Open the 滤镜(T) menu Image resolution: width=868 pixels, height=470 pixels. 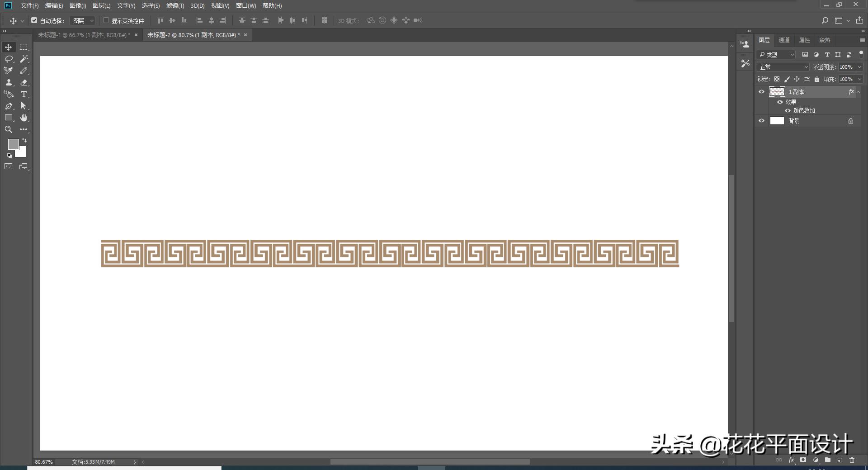click(175, 6)
